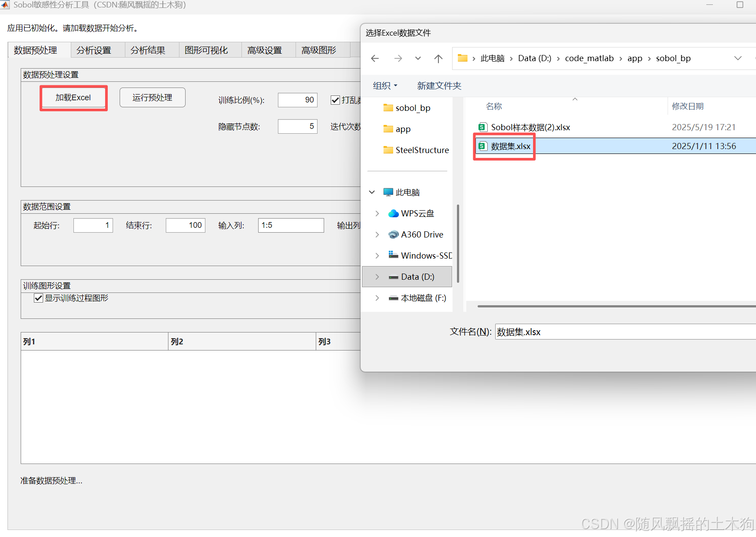Click the 列3 table column header
The width and height of the screenshot is (756, 537).
(x=338, y=341)
